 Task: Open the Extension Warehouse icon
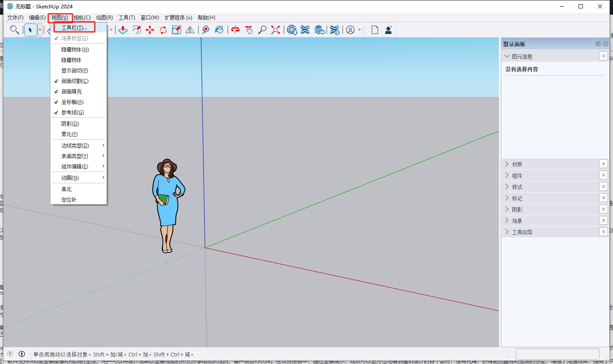305,30
